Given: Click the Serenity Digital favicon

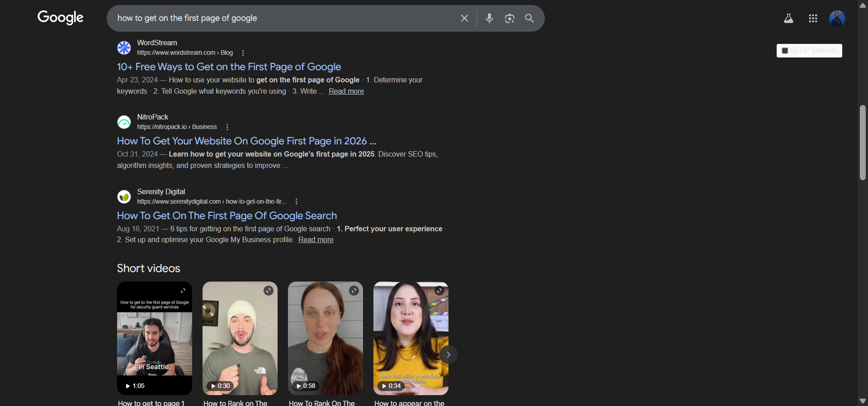Looking at the screenshot, I should (x=124, y=196).
